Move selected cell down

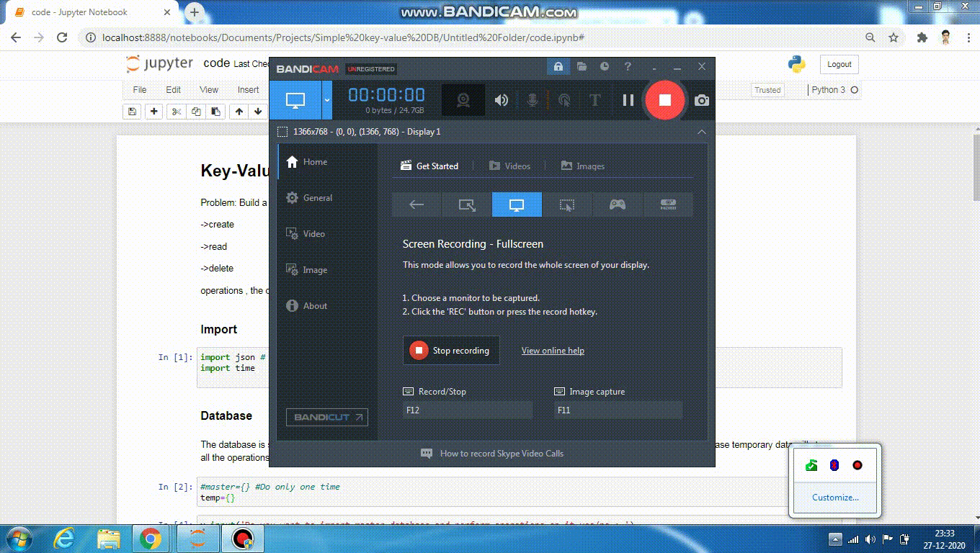pos(258,112)
